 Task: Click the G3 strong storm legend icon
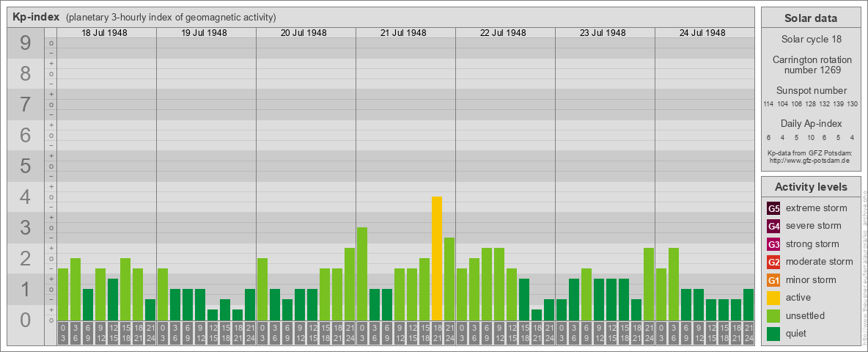[x=773, y=244]
